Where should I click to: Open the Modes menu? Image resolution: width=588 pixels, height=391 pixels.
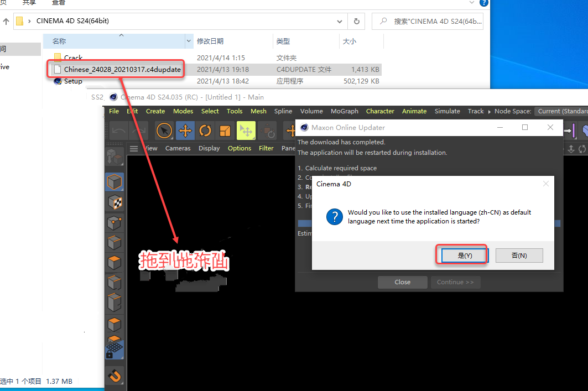[x=183, y=111]
